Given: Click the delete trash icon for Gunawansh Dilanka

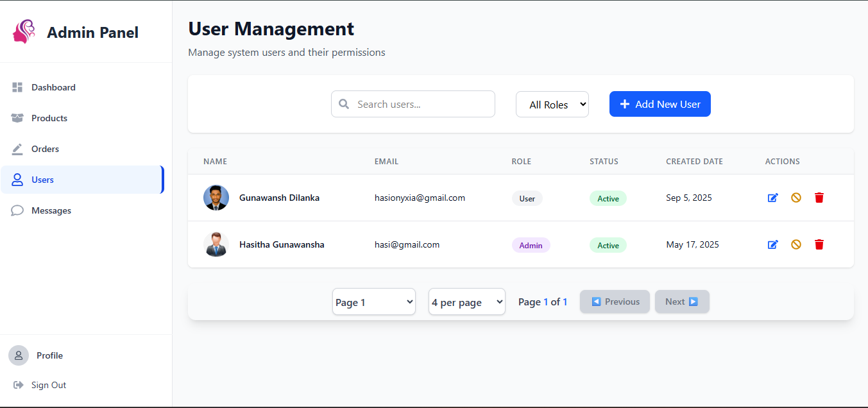Looking at the screenshot, I should click(x=819, y=198).
